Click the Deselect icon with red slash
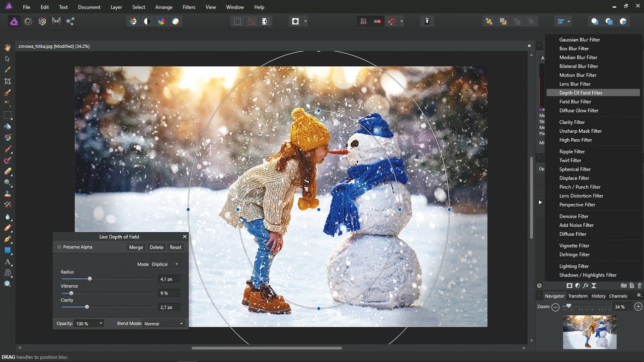This screenshot has width=644, height=362. tap(251, 21)
